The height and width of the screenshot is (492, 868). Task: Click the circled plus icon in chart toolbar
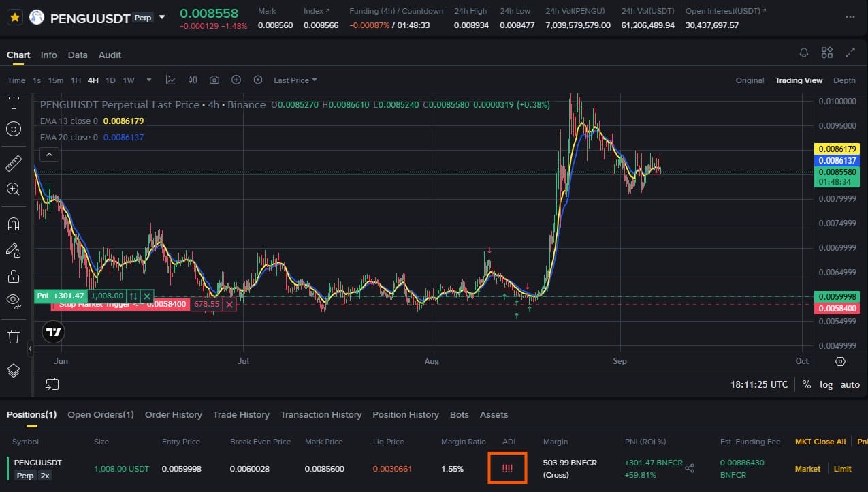(x=236, y=80)
